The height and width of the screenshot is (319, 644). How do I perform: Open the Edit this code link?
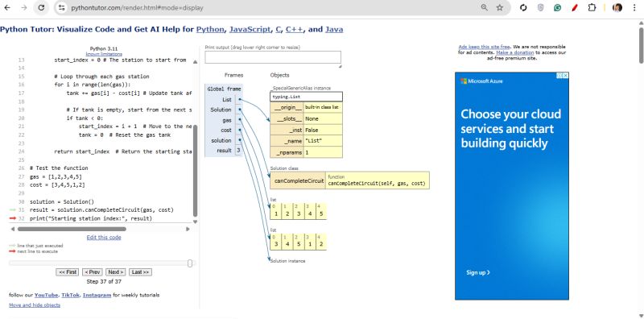[x=104, y=237]
